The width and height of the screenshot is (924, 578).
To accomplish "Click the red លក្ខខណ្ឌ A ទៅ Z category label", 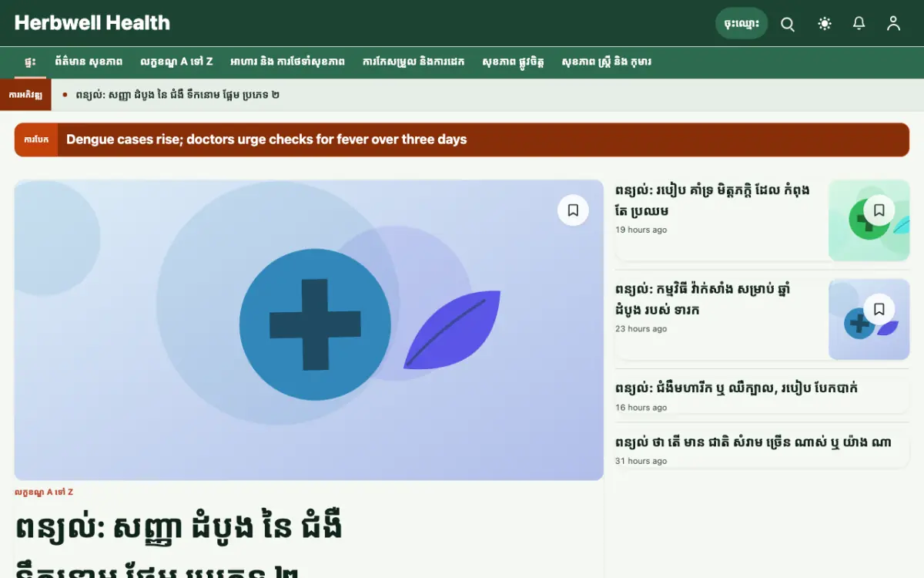I will 44,492.
